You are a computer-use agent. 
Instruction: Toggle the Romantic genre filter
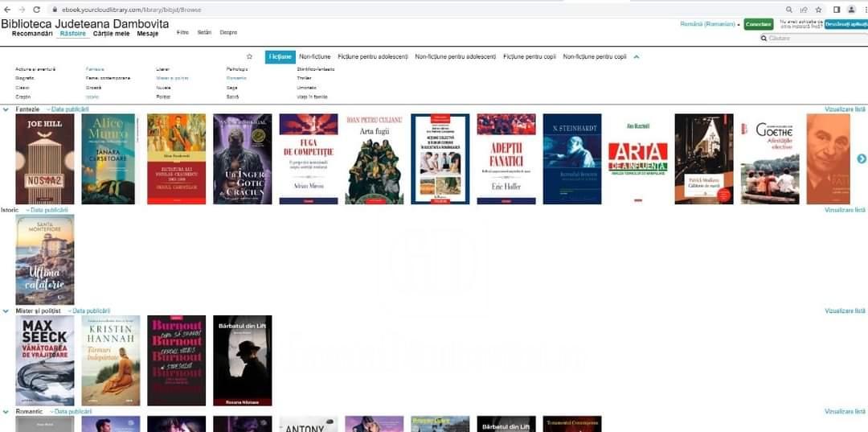click(x=236, y=78)
